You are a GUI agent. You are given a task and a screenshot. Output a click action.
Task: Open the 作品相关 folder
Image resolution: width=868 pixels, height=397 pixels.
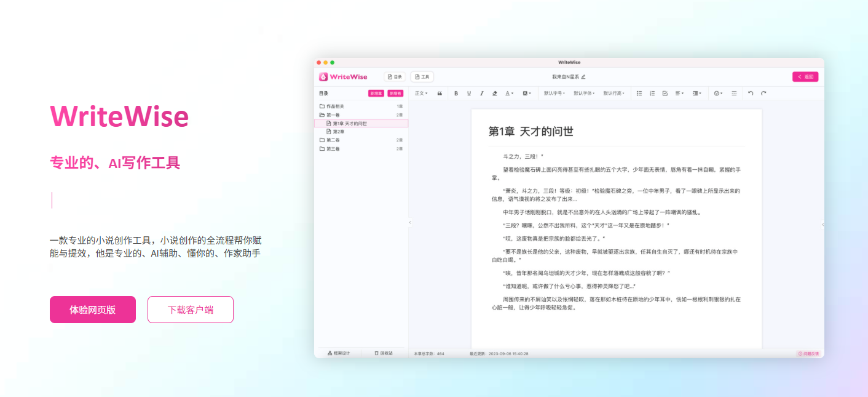[x=361, y=106]
